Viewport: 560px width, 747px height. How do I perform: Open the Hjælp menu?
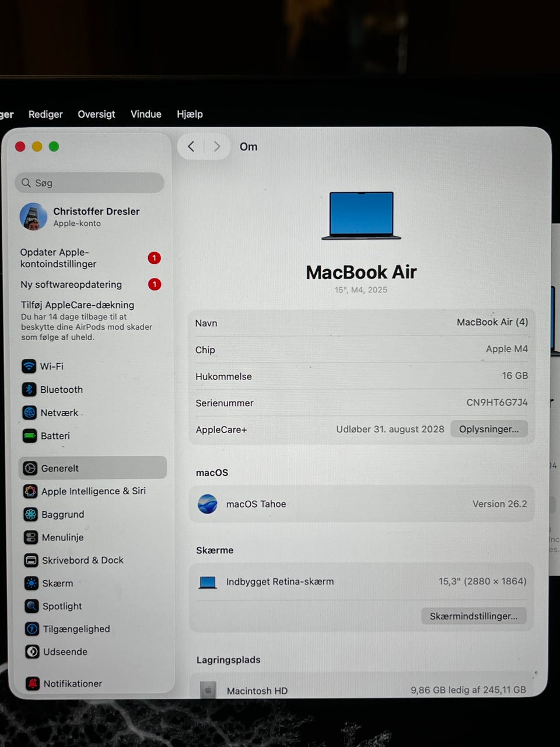pyautogui.click(x=190, y=114)
